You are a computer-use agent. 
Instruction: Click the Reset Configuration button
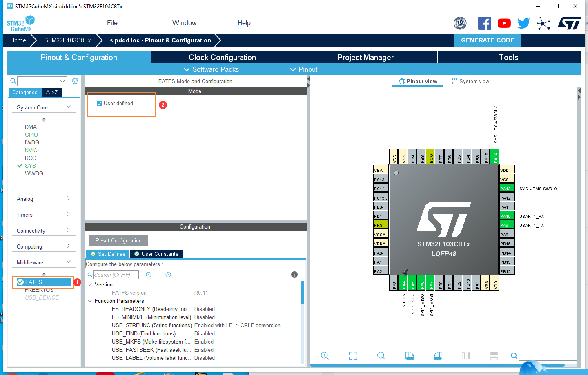tap(118, 240)
